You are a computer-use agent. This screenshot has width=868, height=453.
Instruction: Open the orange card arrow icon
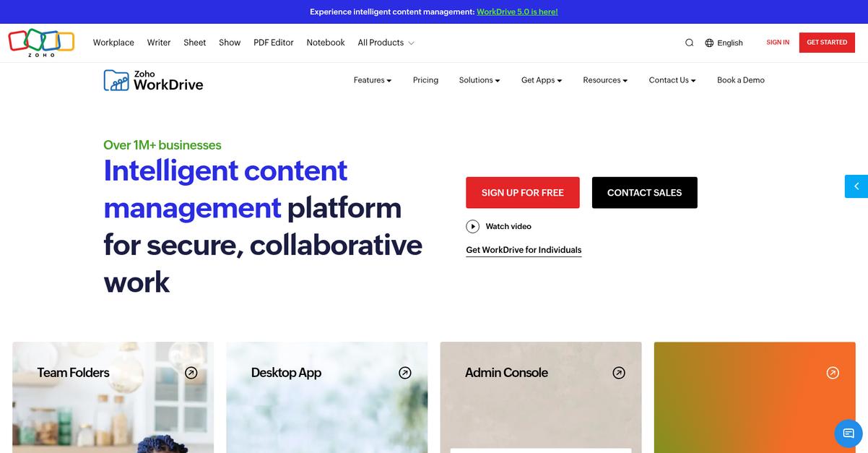[833, 373]
